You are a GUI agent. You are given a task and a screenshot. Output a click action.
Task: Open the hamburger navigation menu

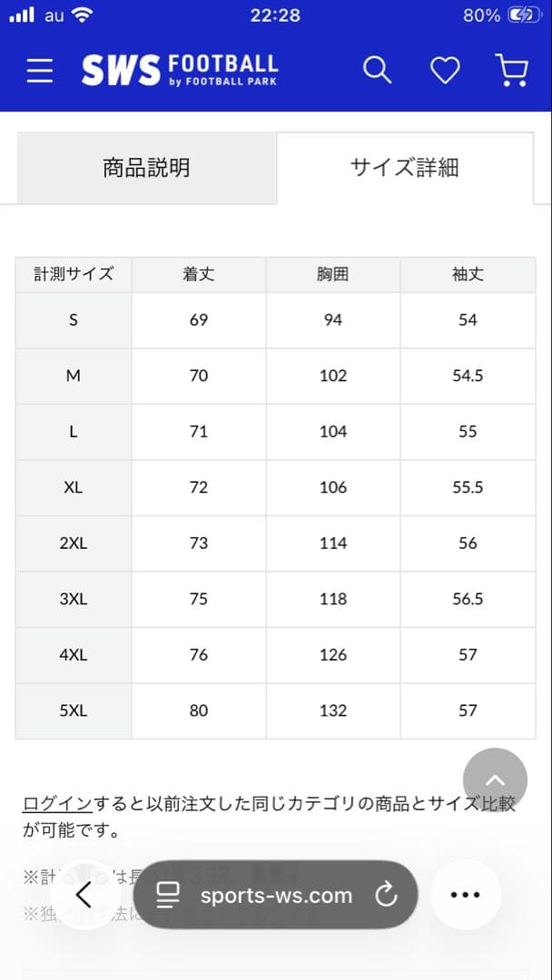click(x=39, y=70)
